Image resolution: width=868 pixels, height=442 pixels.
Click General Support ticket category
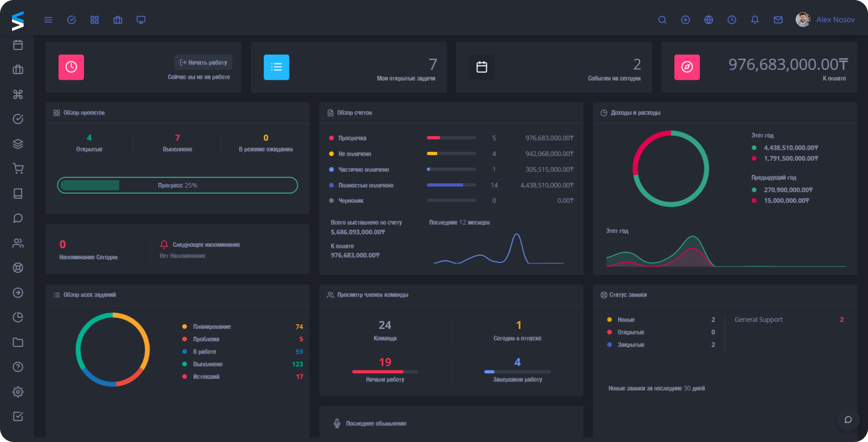click(758, 320)
